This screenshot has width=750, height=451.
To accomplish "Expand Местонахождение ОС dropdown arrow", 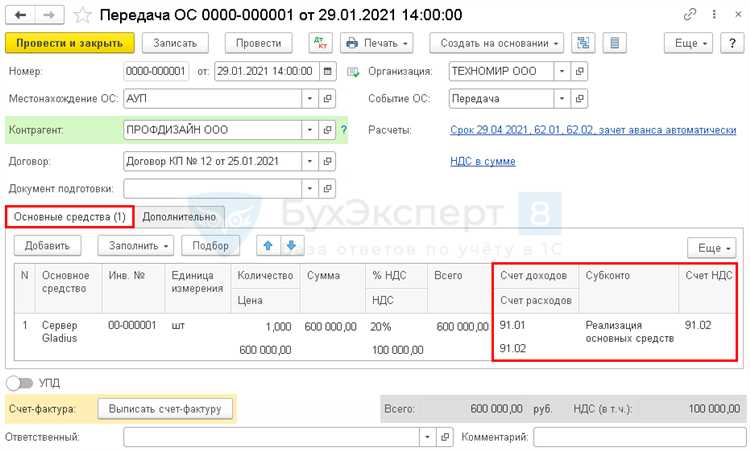I will [x=310, y=99].
